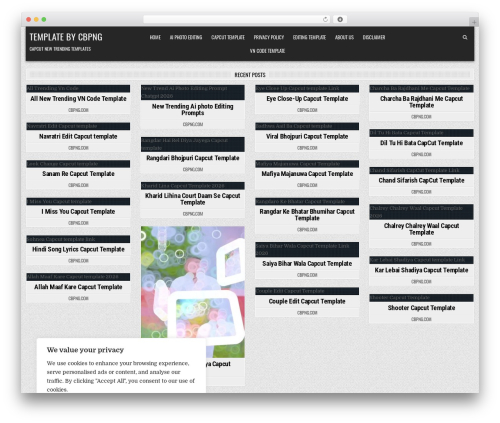500x423 pixels.
Task: Open Navratri Edit Capcut template post
Action: 78,136
